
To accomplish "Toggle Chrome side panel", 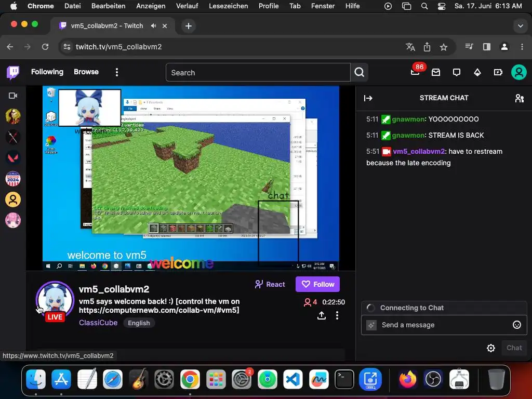I will pyautogui.click(x=486, y=47).
